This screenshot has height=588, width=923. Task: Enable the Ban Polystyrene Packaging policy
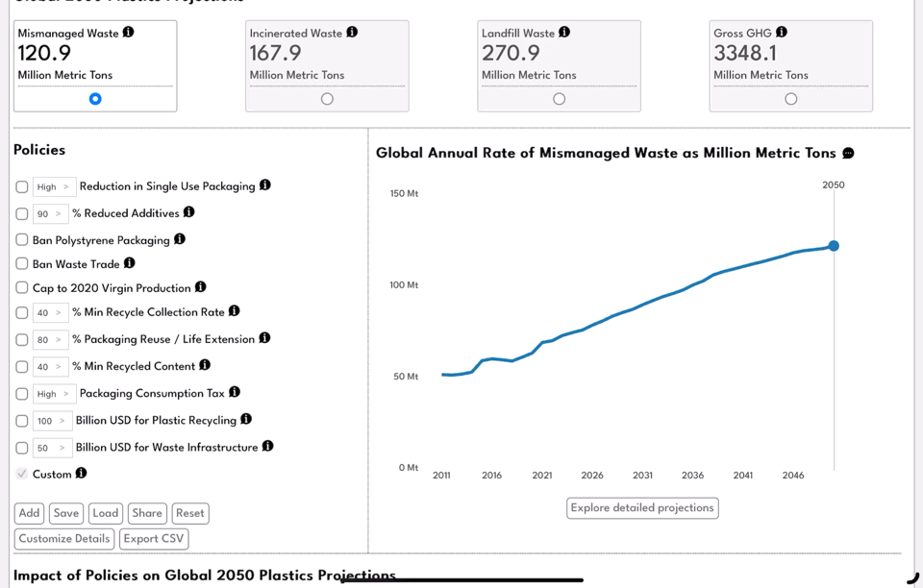(x=20, y=238)
